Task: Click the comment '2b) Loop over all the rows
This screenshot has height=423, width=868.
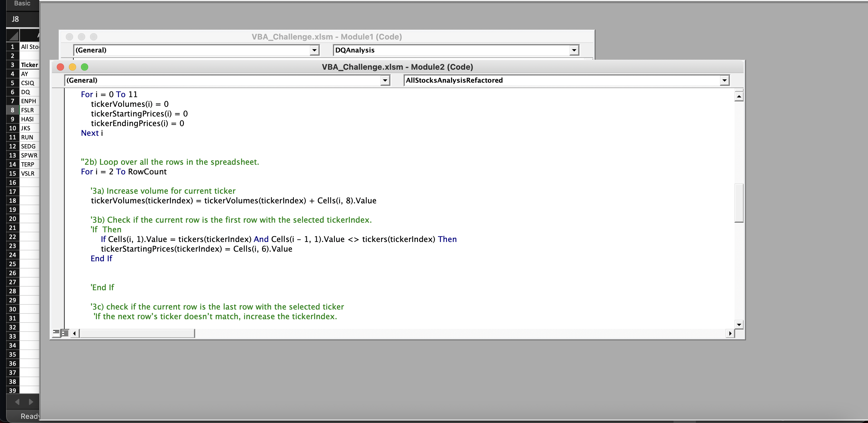Action: pyautogui.click(x=170, y=162)
